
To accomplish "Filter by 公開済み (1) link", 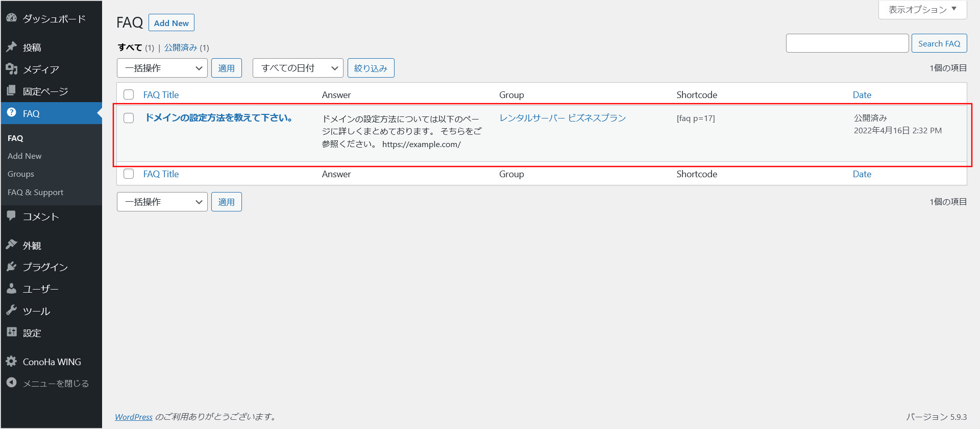I will pos(187,47).
